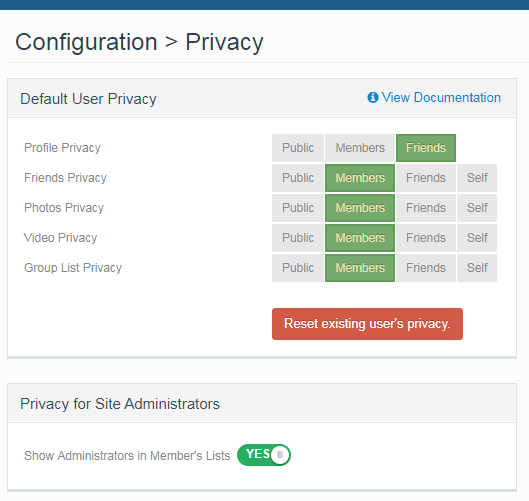Set Photos Privacy to Public
The width and height of the screenshot is (529, 501).
point(298,208)
